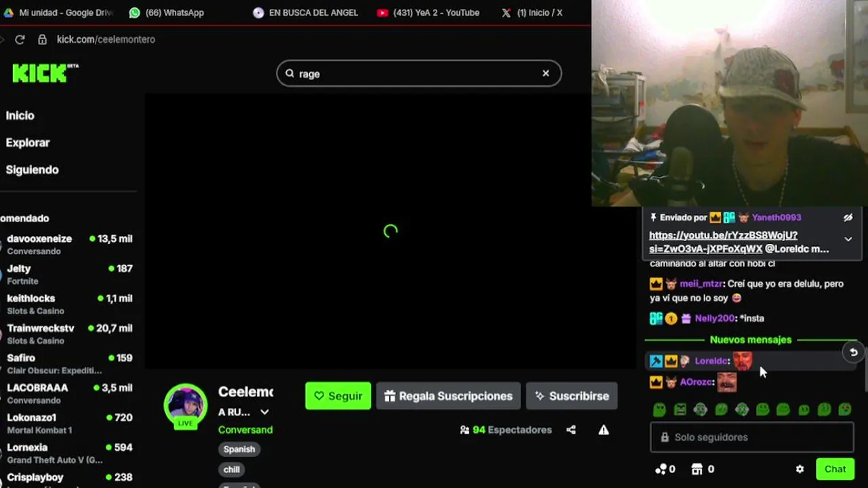Viewport: 868px width, 488px height.
Task: Click Yaneth0993 username in pinned message
Action: tap(776, 218)
